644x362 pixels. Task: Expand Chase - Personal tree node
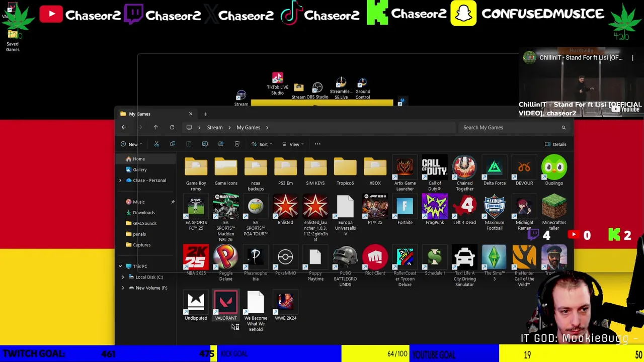point(120,180)
